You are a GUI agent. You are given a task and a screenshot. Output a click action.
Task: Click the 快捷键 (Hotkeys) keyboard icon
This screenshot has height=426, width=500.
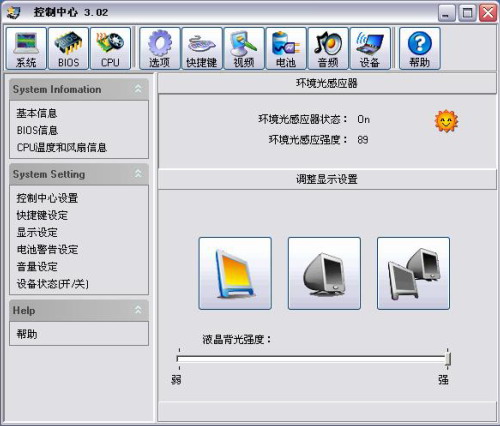(x=202, y=49)
